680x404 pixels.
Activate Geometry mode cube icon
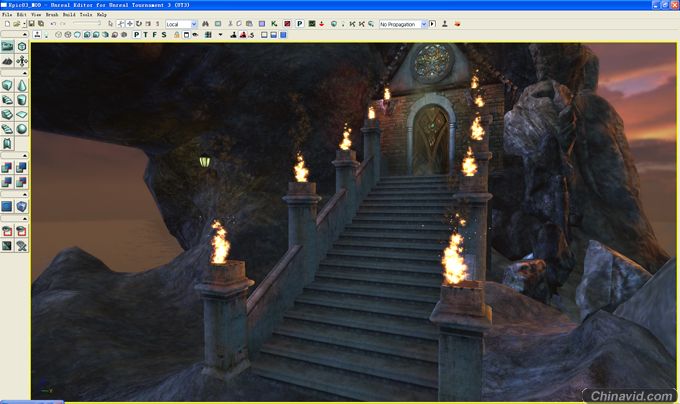[x=22, y=46]
